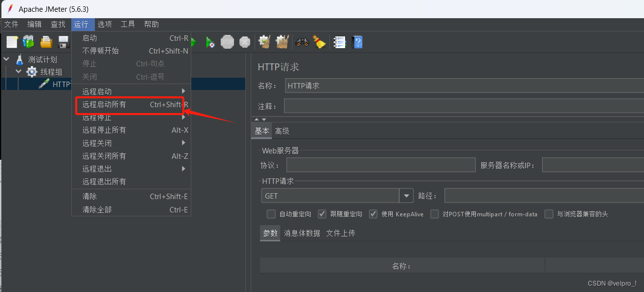Select 远程关闭所有 menu entry

(131, 156)
